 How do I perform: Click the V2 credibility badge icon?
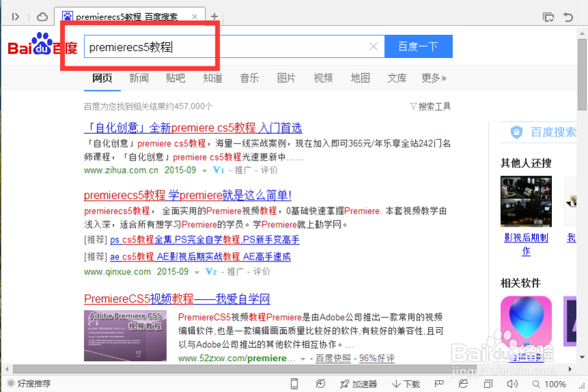click(211, 271)
